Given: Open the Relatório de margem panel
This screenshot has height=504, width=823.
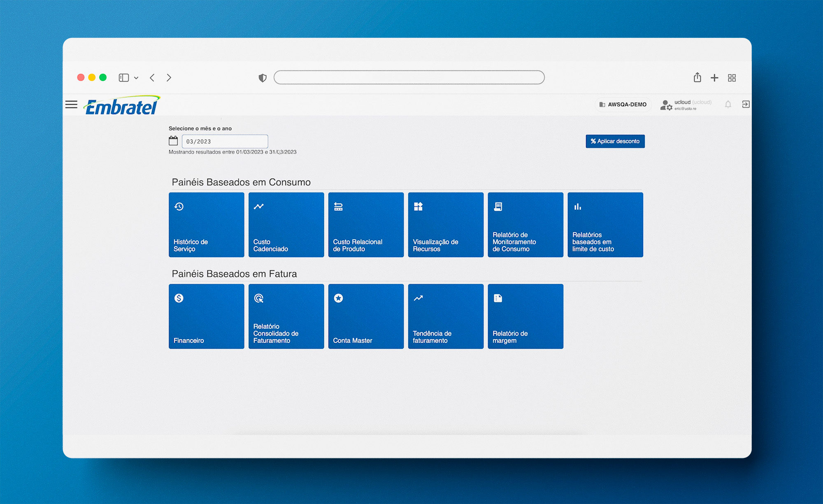Looking at the screenshot, I should (x=526, y=316).
